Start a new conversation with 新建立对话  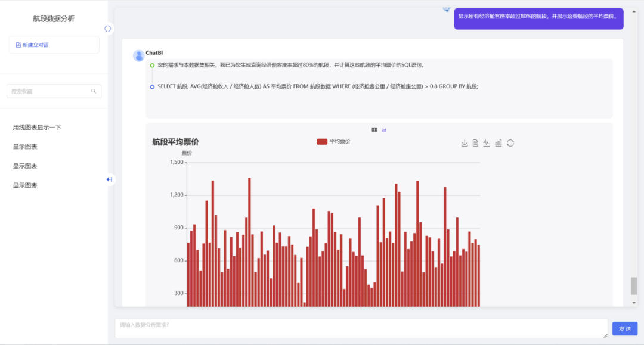(x=54, y=45)
